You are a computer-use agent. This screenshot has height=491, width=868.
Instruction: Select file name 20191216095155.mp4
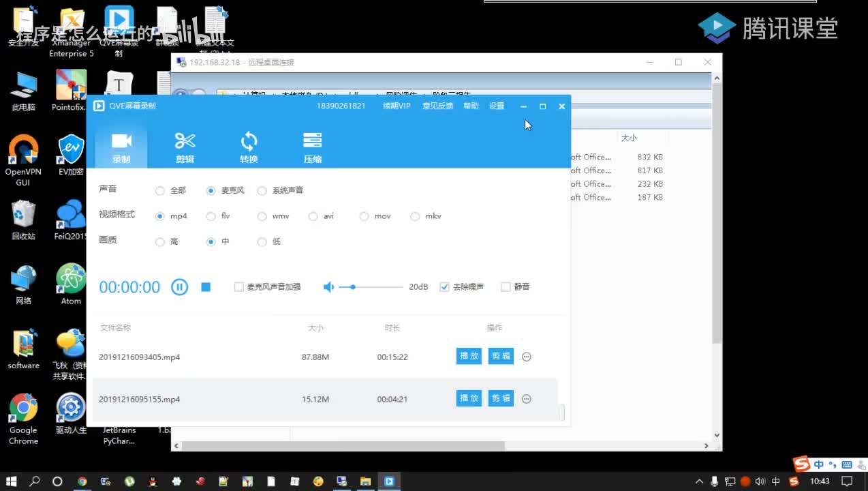(x=139, y=400)
